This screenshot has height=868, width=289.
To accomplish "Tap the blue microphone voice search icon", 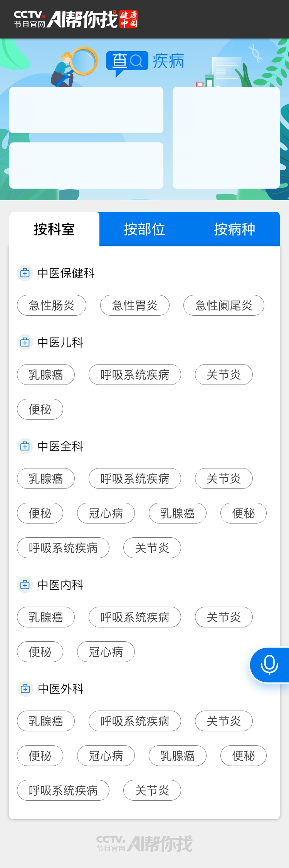I will [269, 665].
